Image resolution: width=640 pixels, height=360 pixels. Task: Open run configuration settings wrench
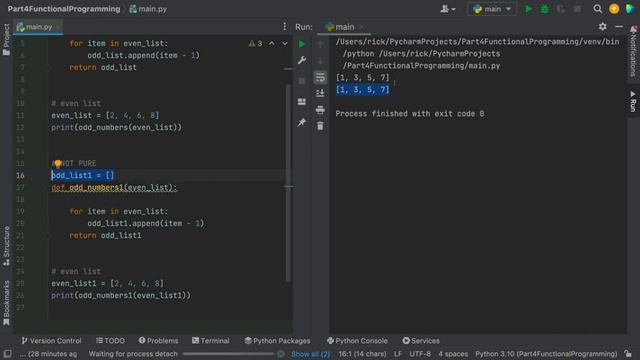302,60
